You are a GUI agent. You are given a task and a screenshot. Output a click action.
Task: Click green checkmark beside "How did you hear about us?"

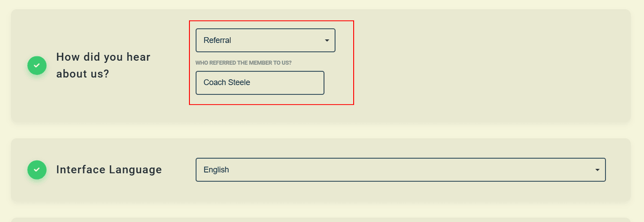point(36,65)
